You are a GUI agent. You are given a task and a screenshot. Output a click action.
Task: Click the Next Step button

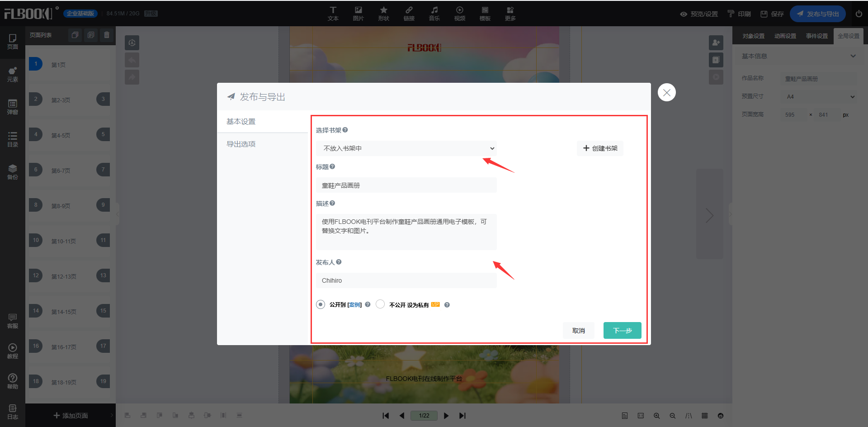point(622,331)
